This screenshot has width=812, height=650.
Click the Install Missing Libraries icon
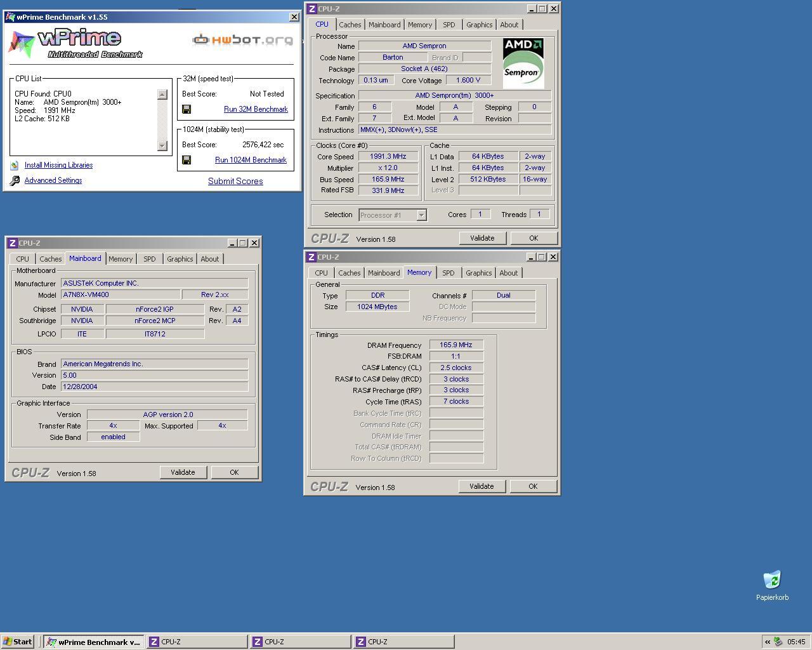click(15, 165)
